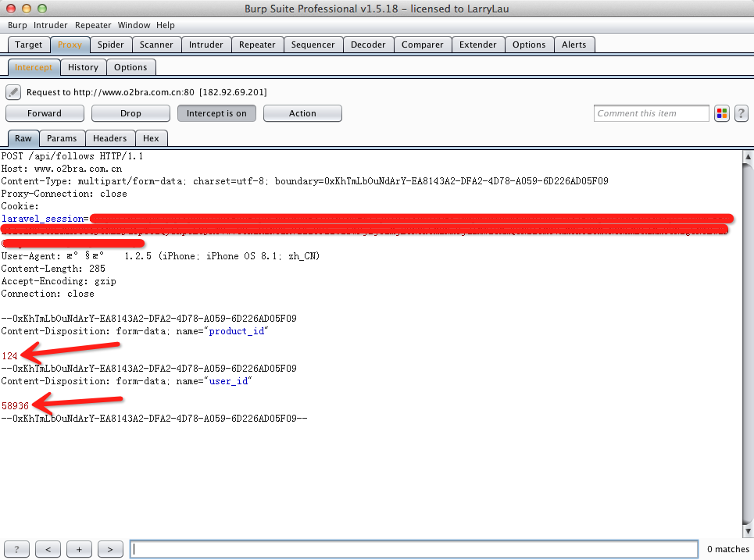This screenshot has width=754, height=560.
Task: Click the search input field at the bottom
Action: 414,549
